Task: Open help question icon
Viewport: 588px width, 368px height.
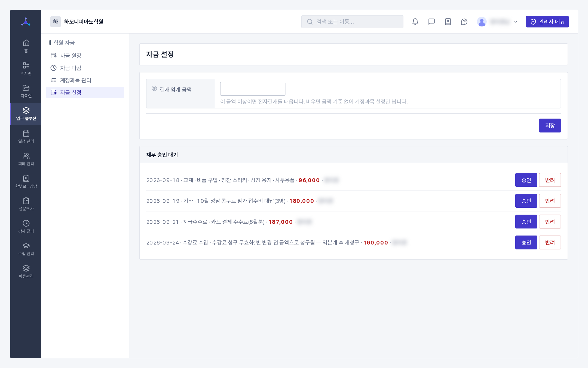Action: pos(464,22)
